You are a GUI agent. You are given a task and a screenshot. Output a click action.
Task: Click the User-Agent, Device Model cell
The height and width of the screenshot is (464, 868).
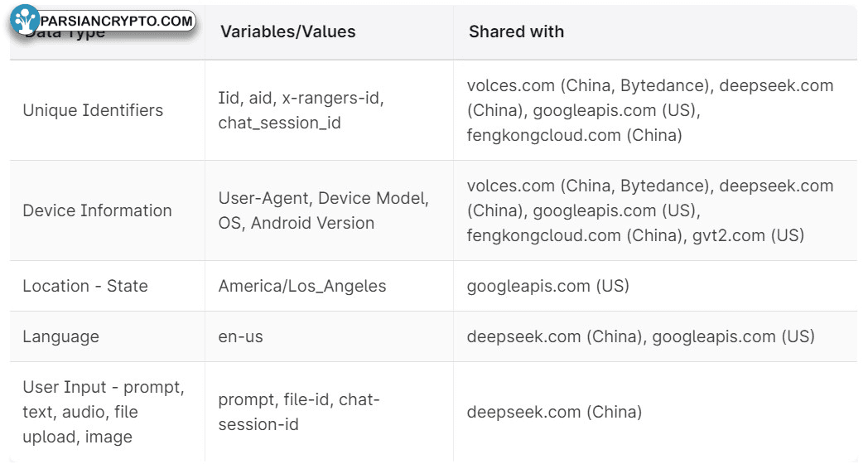(x=323, y=199)
